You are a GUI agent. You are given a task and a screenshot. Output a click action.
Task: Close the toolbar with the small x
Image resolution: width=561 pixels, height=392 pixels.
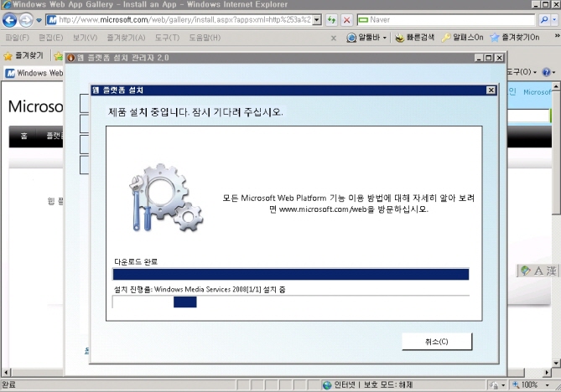(x=334, y=38)
